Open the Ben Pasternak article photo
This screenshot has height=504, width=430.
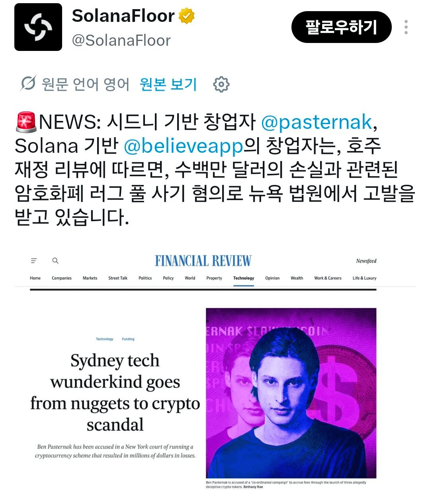tap(291, 393)
